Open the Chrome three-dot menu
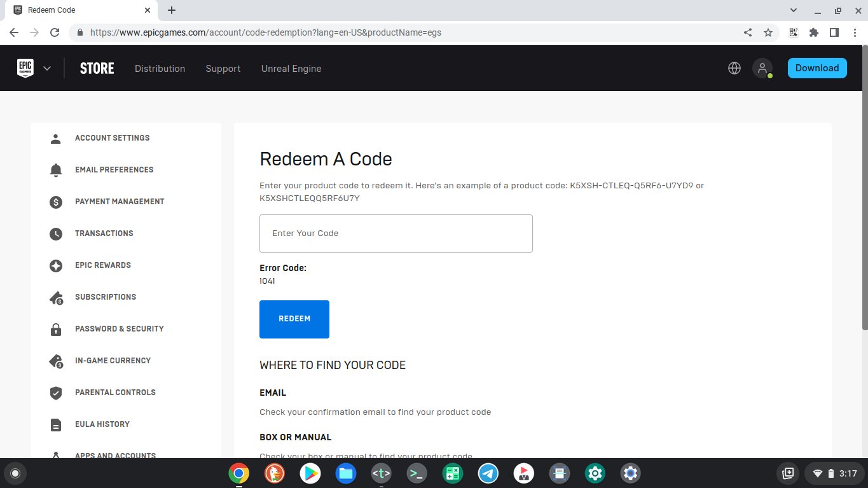The height and width of the screenshot is (488, 868). click(x=854, y=32)
